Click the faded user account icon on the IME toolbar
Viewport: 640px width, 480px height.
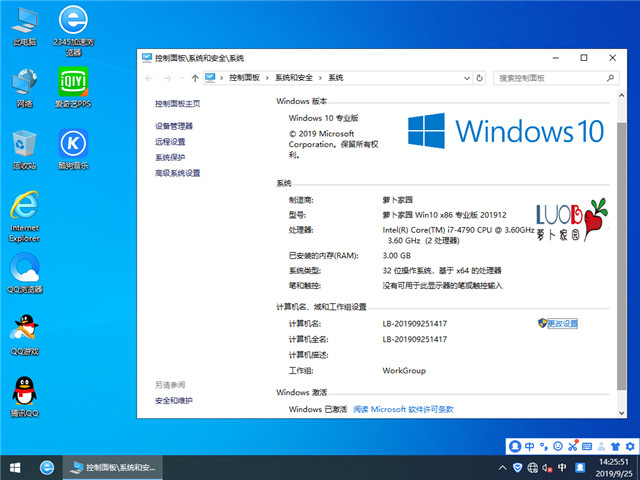point(601,447)
